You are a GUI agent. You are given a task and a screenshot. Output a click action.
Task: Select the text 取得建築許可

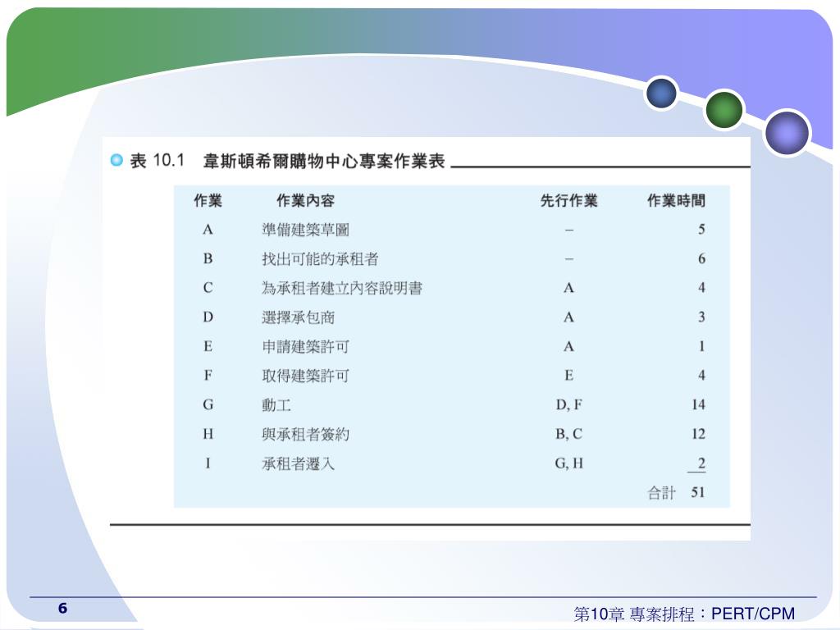pyautogui.click(x=305, y=376)
